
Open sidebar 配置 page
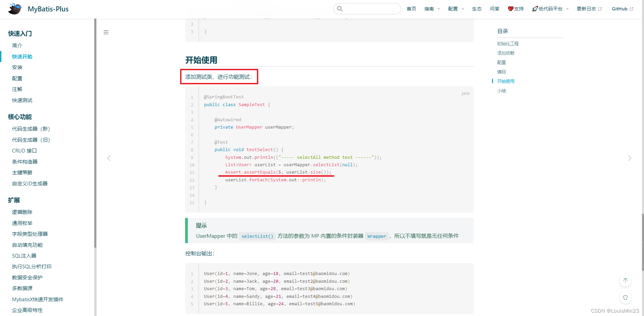click(x=17, y=78)
